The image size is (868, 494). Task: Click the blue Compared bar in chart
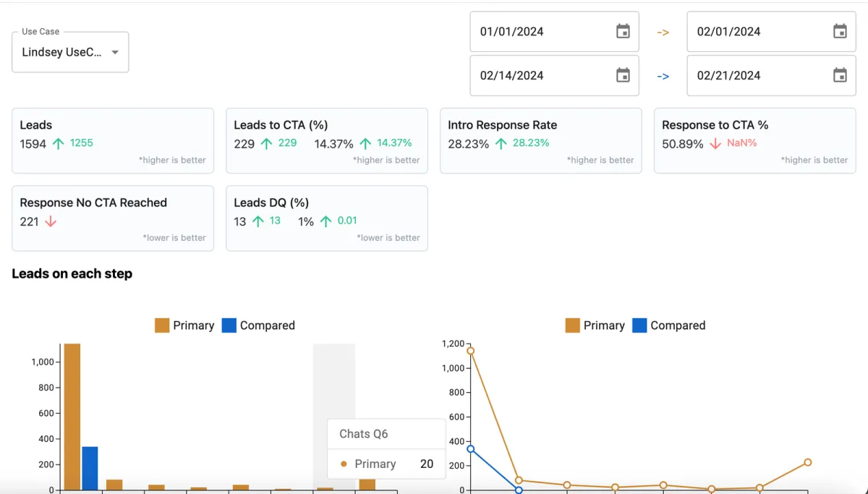click(90, 469)
